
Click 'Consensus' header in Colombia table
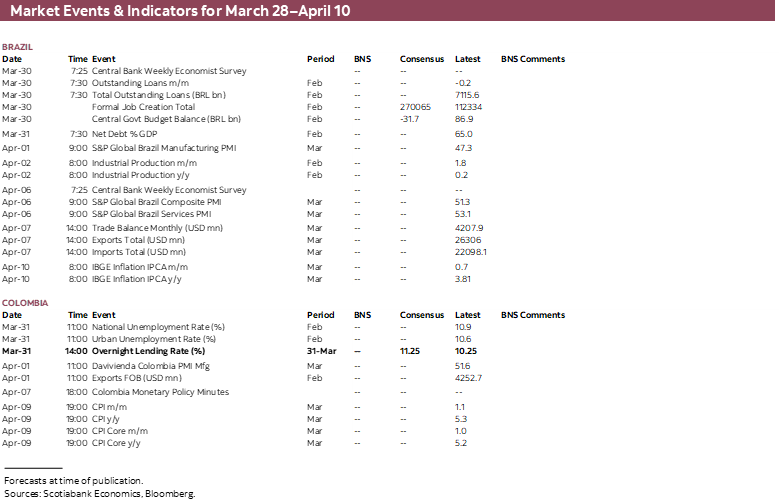click(422, 315)
